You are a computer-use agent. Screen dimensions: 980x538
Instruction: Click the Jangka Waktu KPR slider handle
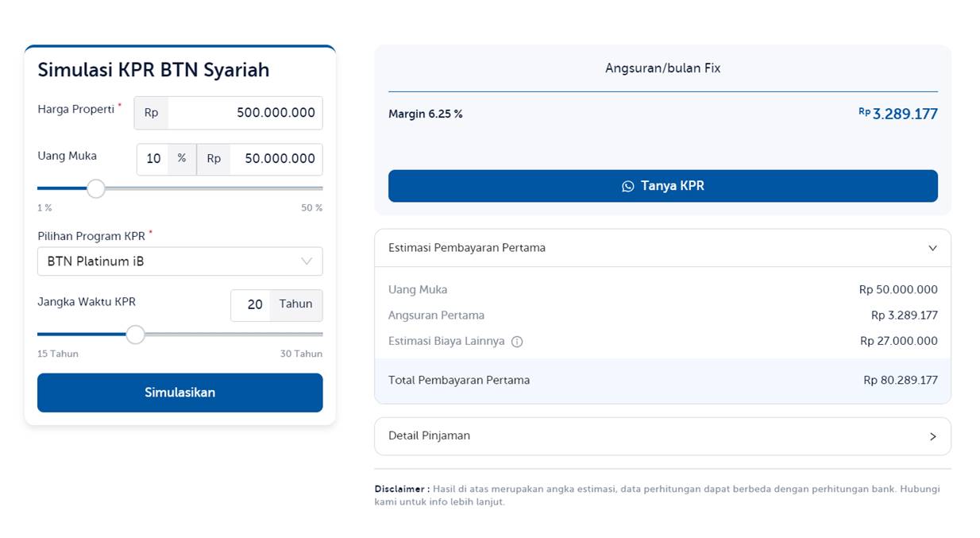tap(136, 335)
